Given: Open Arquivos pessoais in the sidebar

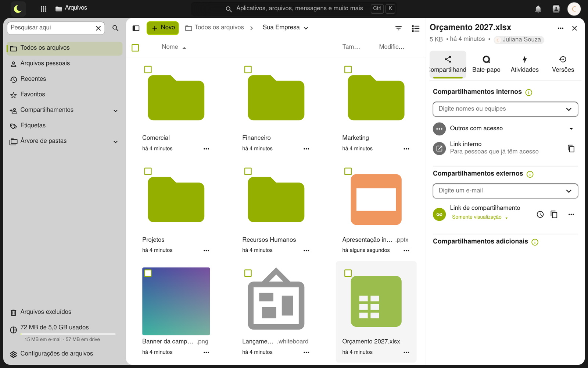Looking at the screenshot, I should (65, 64).
